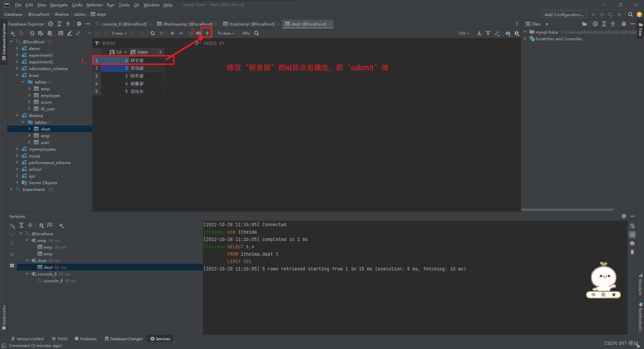
Task: Click the Reload Page icon in the data grid toolbar
Action: [153, 33]
